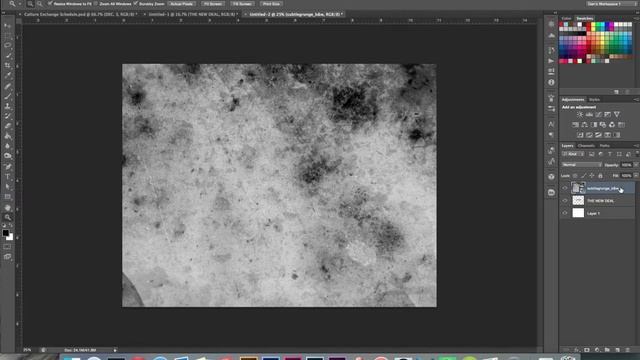640x360 pixels.
Task: Add a Levels adjustment
Action: [x=589, y=115]
